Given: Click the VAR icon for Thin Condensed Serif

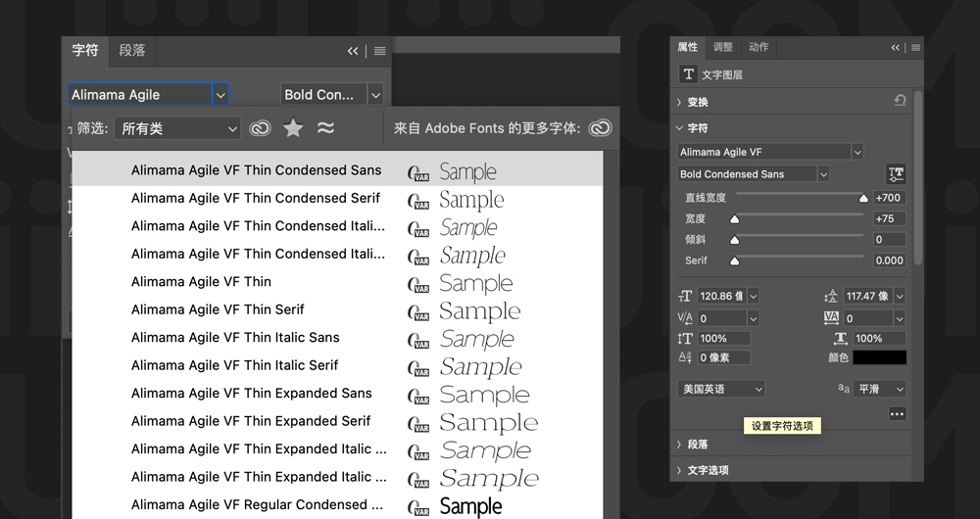Looking at the screenshot, I should click(x=418, y=201).
